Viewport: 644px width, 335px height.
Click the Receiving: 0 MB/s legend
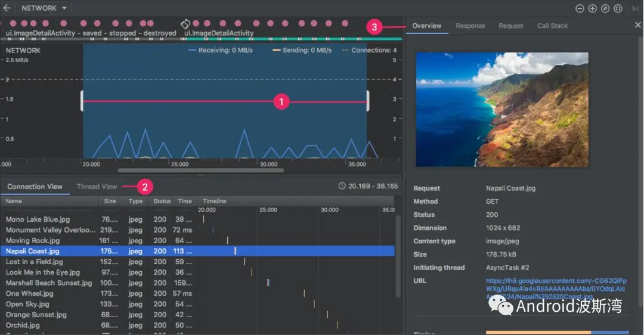tap(221, 50)
